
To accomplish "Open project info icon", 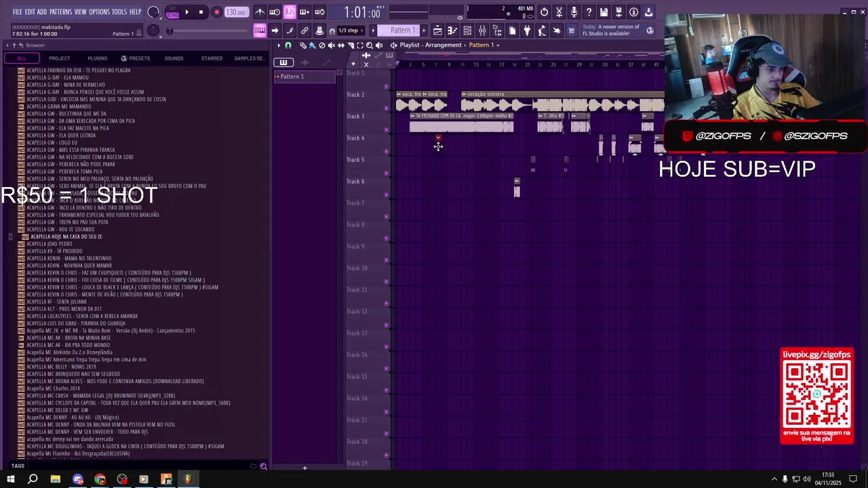I will [x=633, y=12].
